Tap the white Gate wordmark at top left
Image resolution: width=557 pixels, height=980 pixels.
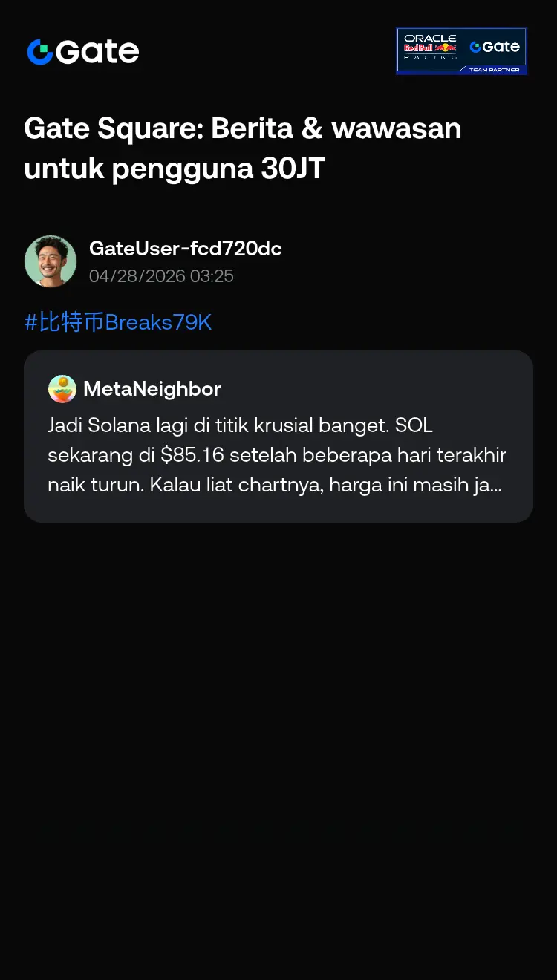pos(98,52)
